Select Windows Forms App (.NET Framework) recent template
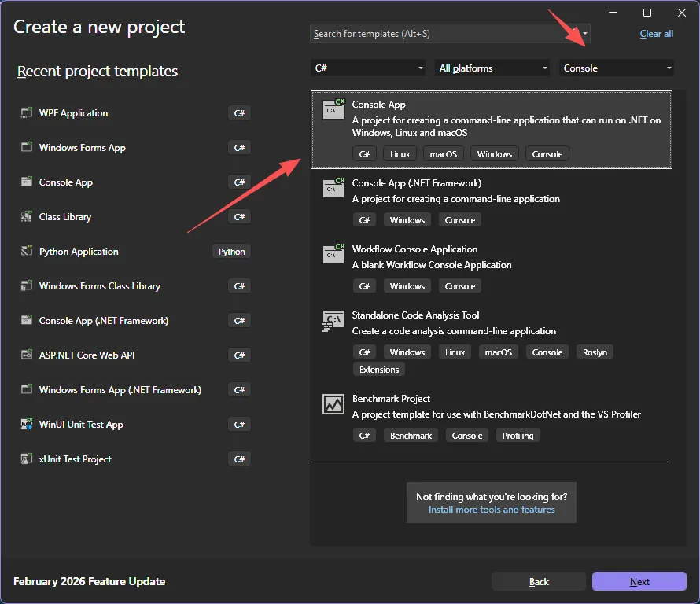This screenshot has height=604, width=700. click(x=135, y=390)
